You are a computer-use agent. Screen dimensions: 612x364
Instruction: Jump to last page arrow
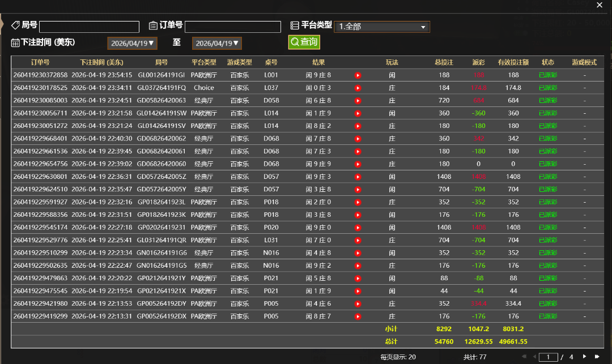pyautogui.click(x=597, y=357)
